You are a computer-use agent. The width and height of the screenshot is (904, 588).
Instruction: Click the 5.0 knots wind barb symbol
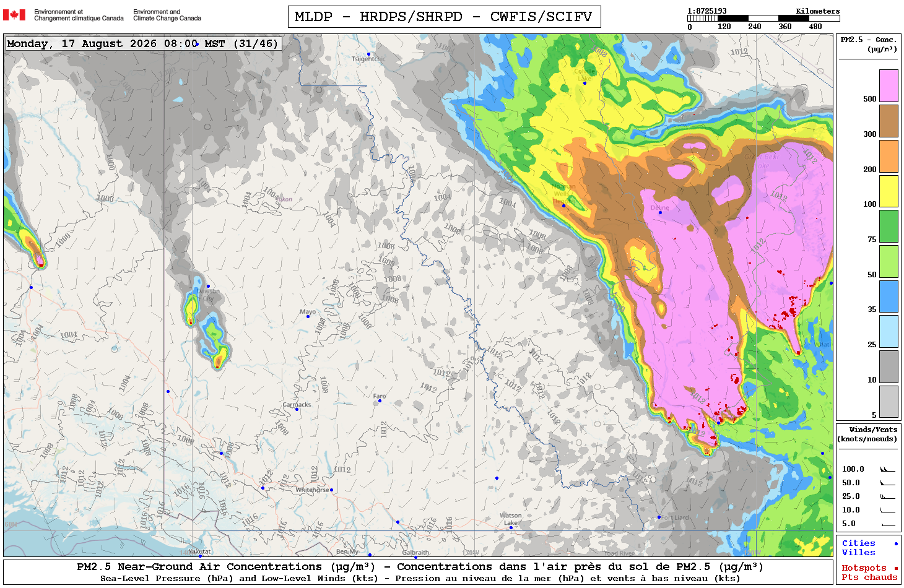coord(887,524)
